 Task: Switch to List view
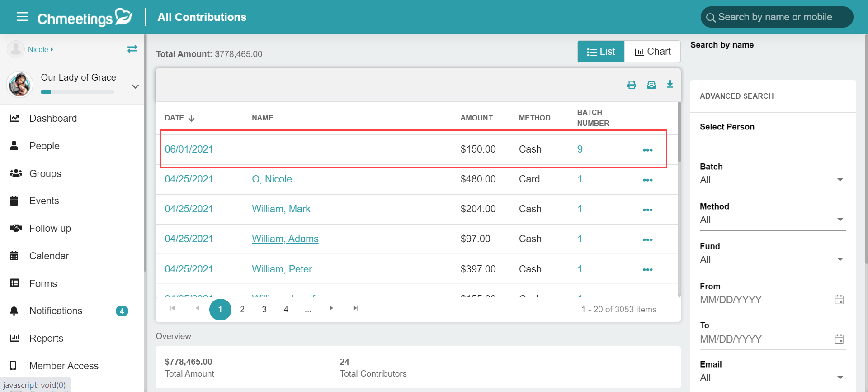tap(601, 52)
